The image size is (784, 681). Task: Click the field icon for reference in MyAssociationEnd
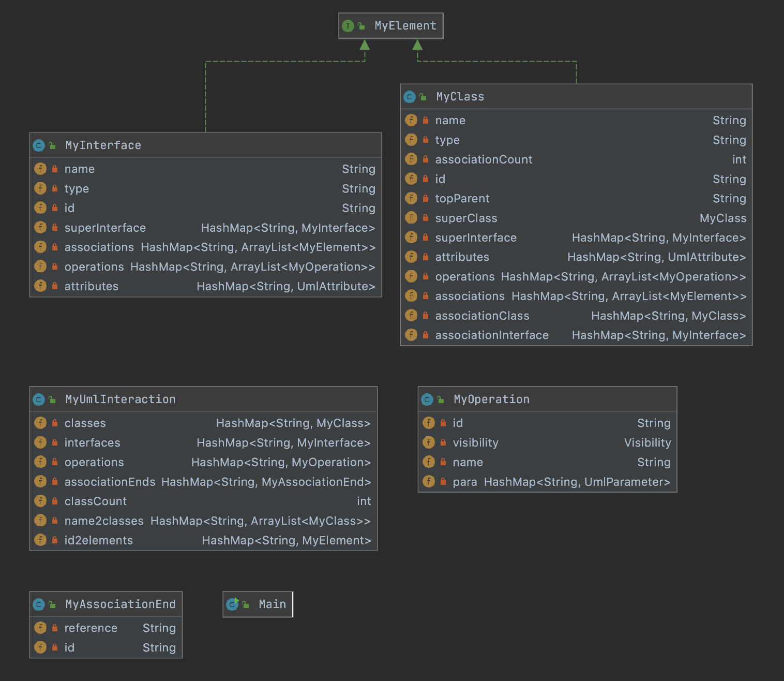click(40, 628)
